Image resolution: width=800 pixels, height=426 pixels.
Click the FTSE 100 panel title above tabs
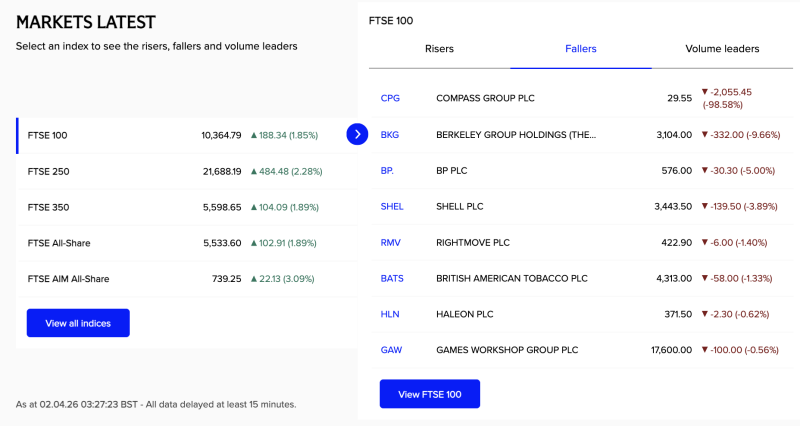[x=391, y=21]
